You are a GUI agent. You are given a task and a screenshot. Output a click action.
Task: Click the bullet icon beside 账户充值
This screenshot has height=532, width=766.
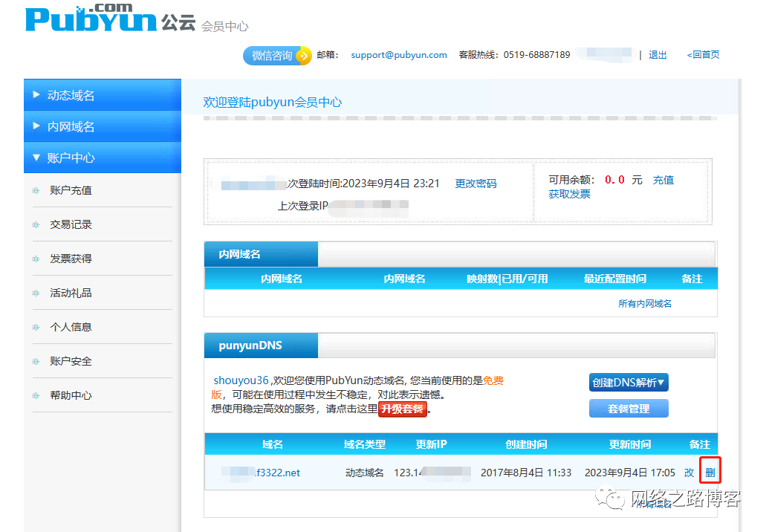coord(36,190)
